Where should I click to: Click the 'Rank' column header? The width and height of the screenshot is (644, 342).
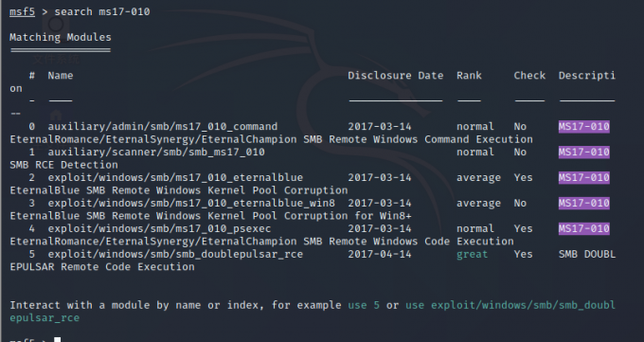pos(469,75)
